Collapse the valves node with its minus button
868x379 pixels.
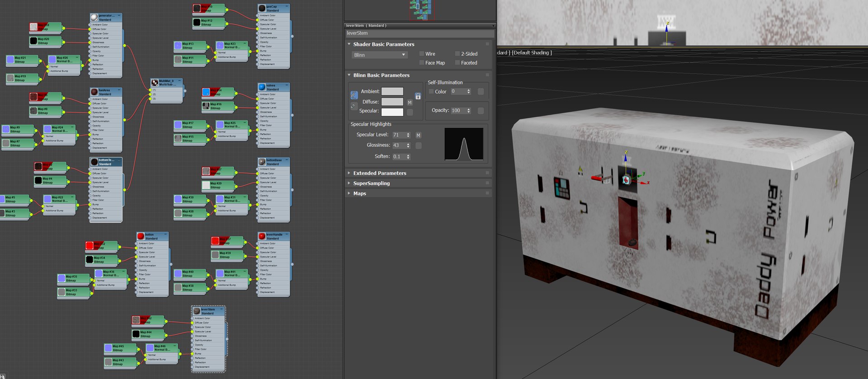[x=287, y=85]
